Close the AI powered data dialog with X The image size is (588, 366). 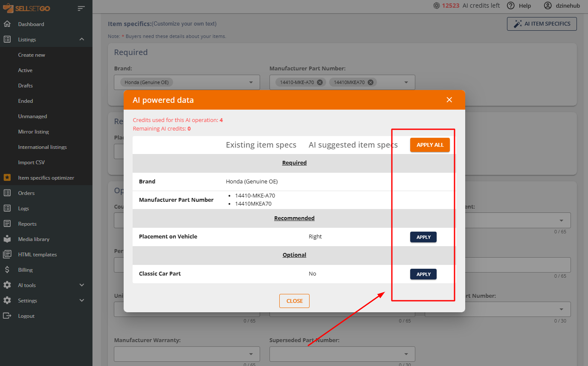pos(449,100)
